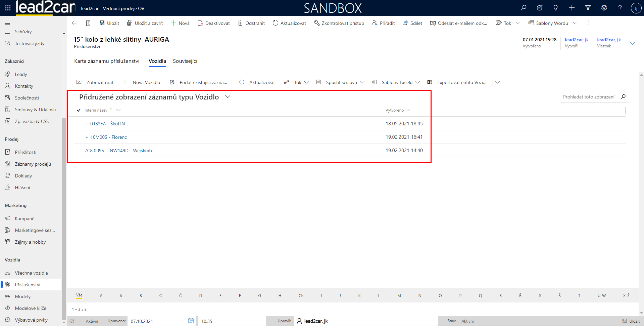Click the back arrow in command bar

tap(74, 23)
